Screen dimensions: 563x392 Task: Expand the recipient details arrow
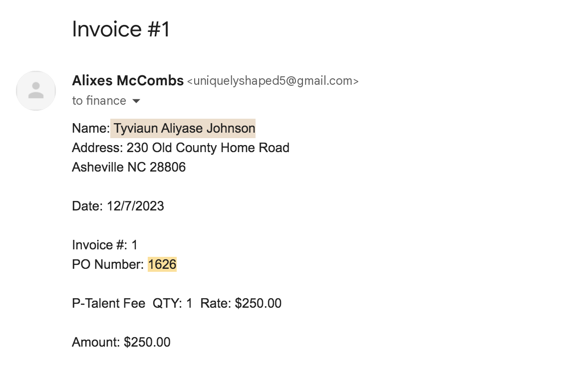click(136, 101)
